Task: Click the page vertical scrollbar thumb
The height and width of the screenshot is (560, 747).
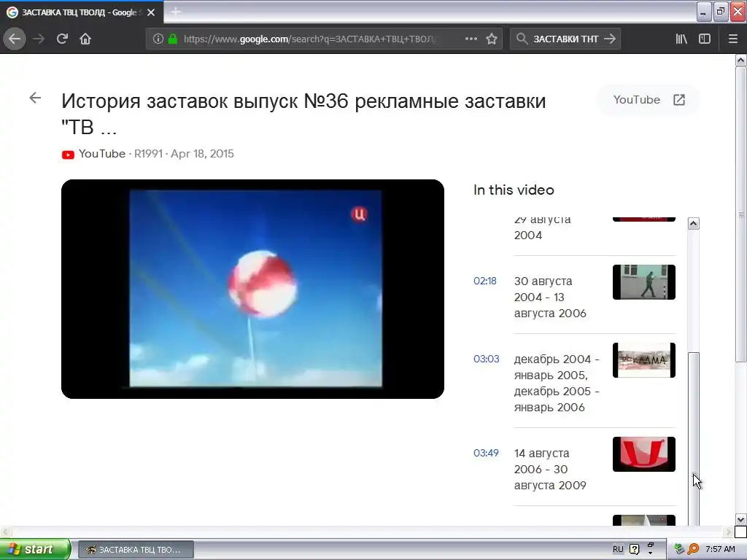Action: tap(741, 214)
